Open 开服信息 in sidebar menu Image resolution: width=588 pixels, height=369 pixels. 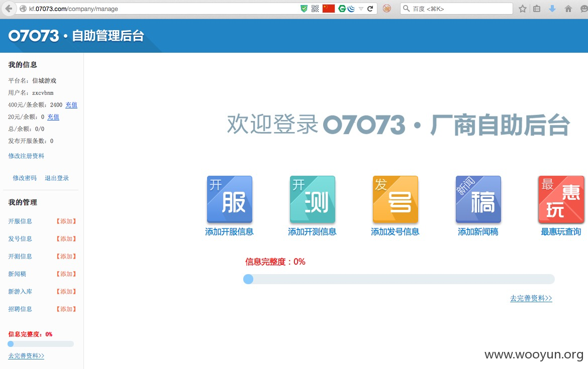(x=20, y=221)
